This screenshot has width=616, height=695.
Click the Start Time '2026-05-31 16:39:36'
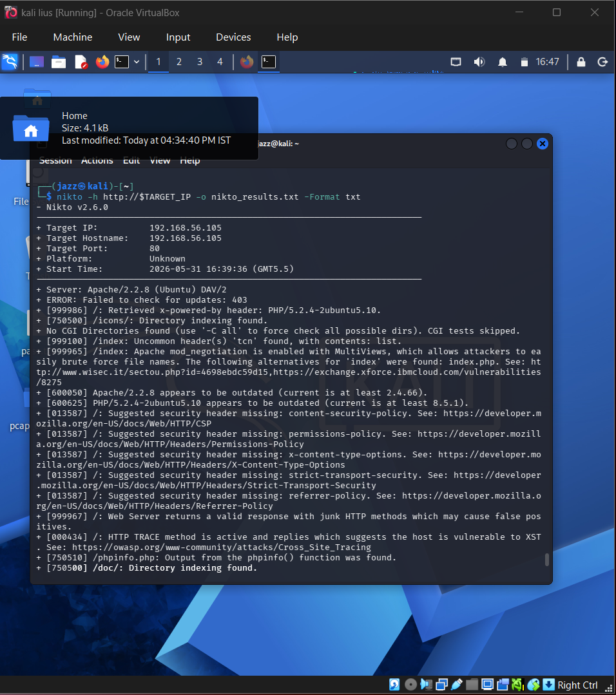coord(198,269)
